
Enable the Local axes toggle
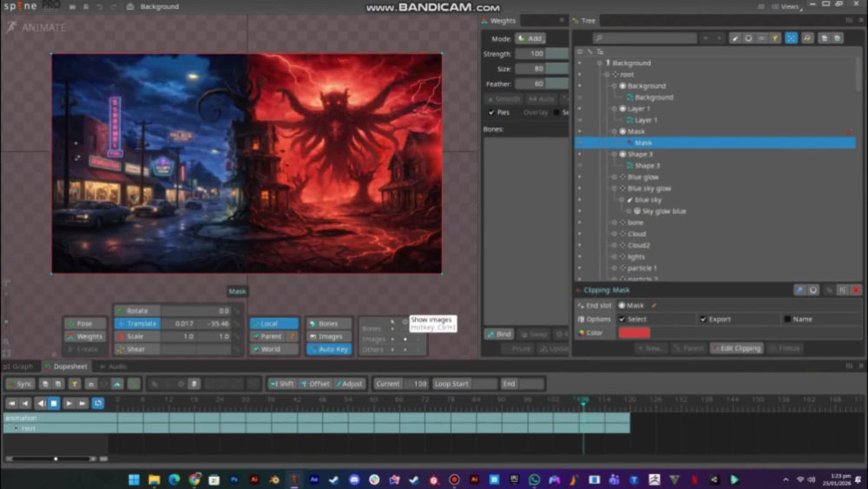tap(274, 323)
